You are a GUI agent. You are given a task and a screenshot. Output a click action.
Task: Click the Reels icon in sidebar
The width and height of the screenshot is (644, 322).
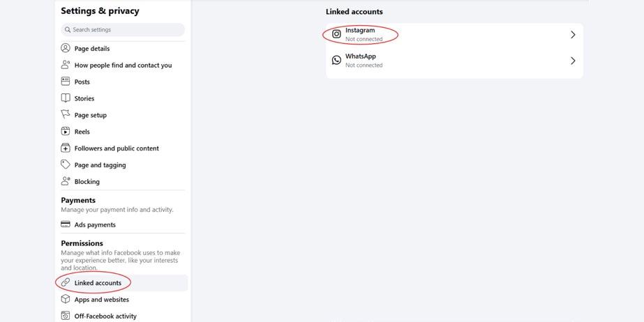tap(66, 131)
